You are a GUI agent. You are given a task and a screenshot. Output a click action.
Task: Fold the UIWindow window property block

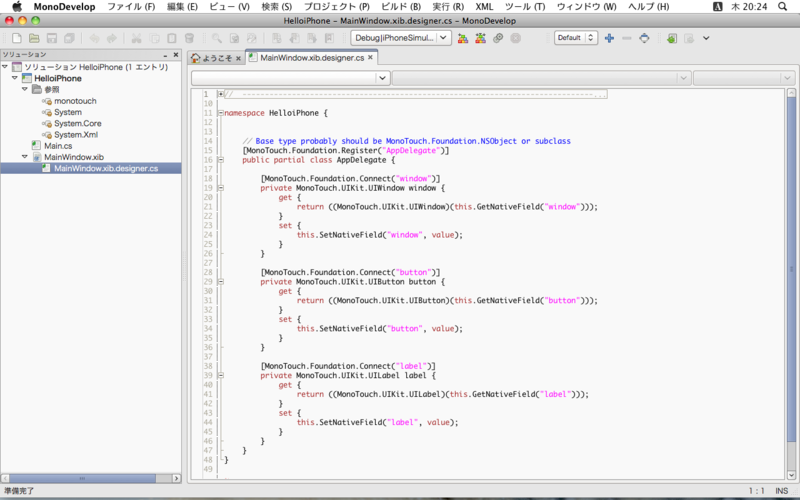[x=220, y=188]
